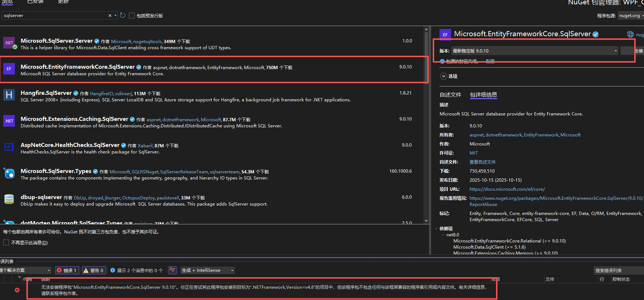
Task: Click the EF icon of Microsoft.EntityFrameworkCore.SqlServer row
Action: click(9, 69)
